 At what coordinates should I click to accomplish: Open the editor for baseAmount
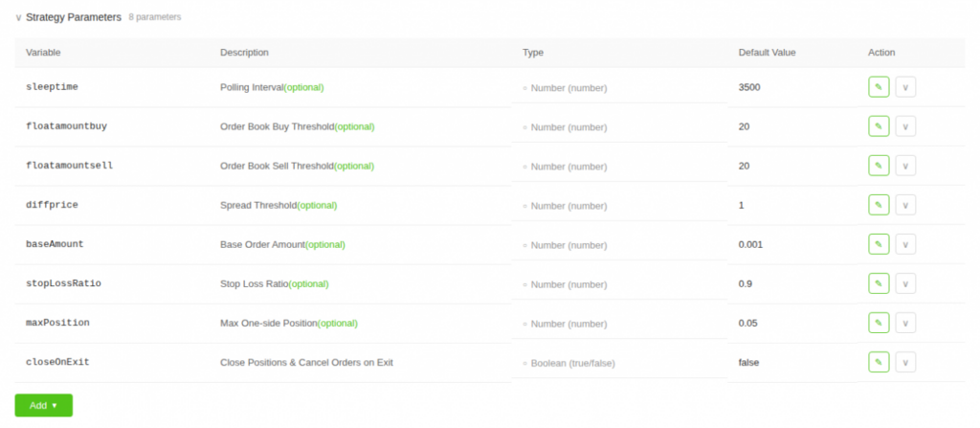click(878, 244)
